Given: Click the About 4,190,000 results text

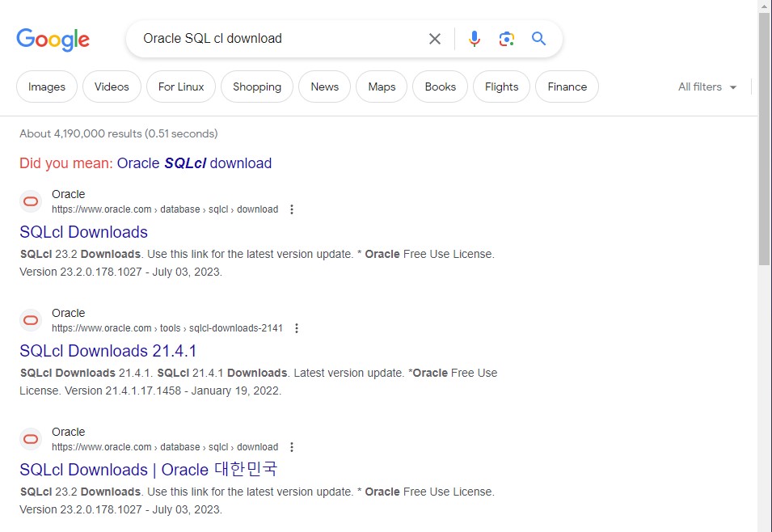Looking at the screenshot, I should click(119, 133).
